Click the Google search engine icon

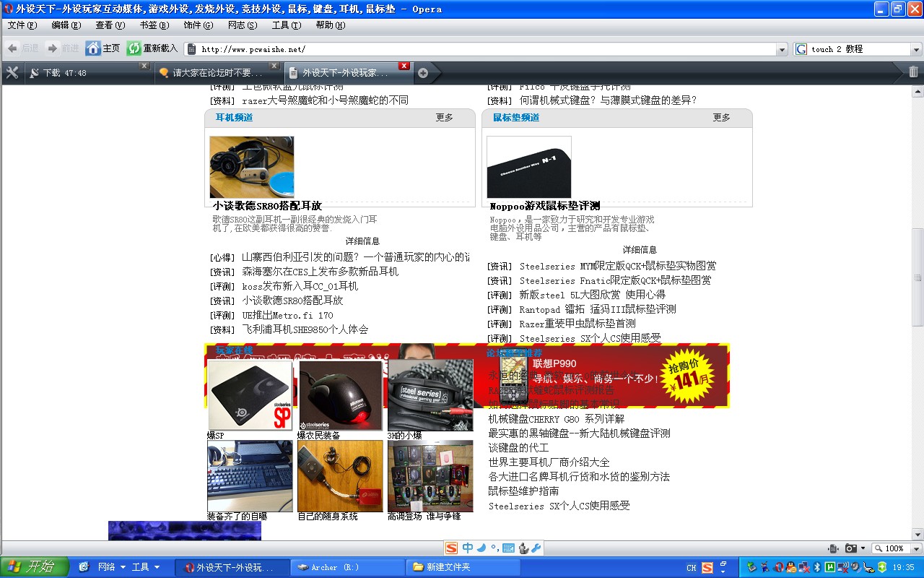coord(801,49)
